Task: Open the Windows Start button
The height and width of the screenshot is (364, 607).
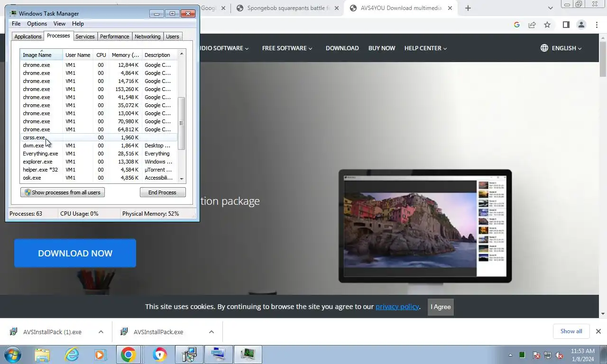Action: click(13, 355)
